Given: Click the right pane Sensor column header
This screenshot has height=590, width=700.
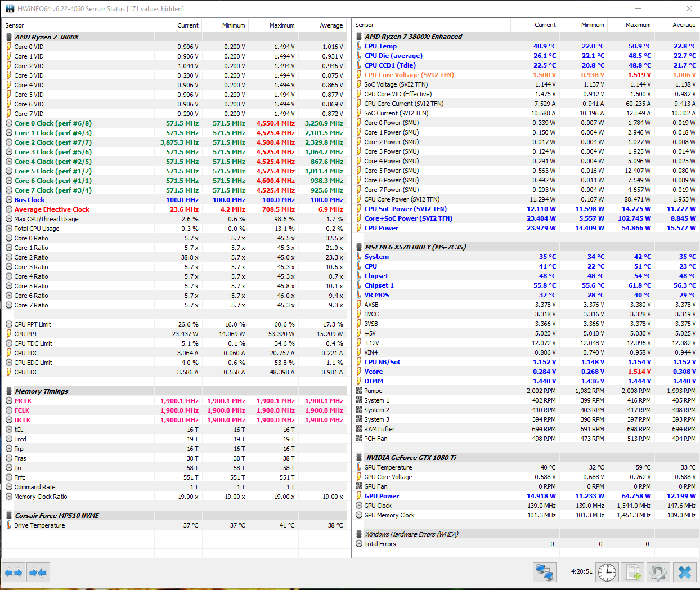Looking at the screenshot, I should [432, 25].
